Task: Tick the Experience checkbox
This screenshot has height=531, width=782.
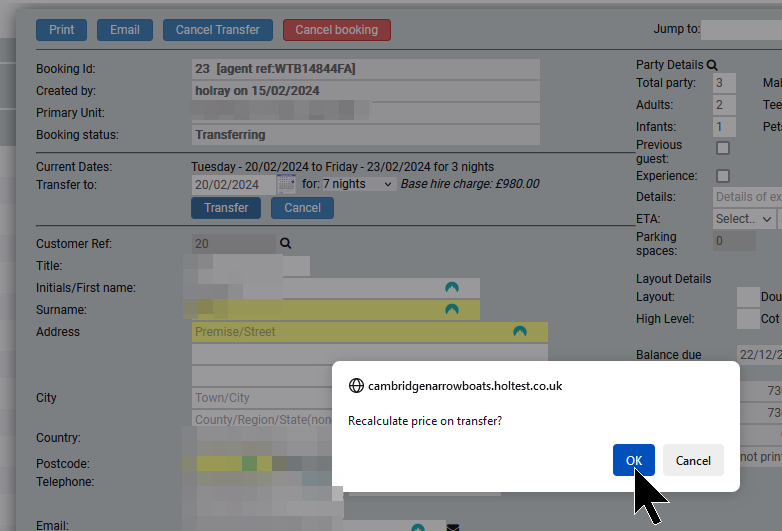Action: pos(723,176)
